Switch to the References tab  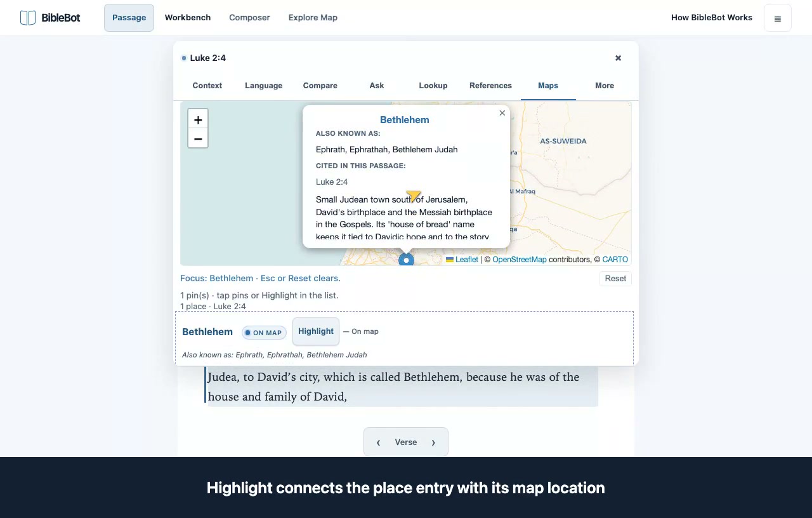490,86
